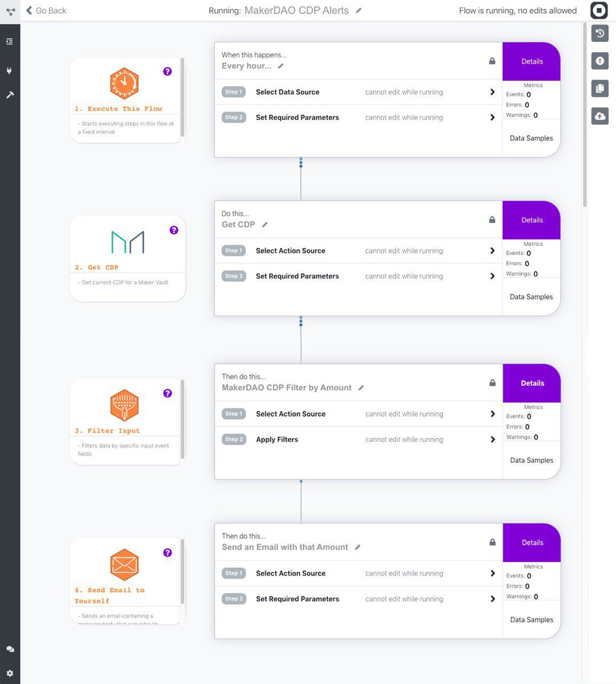Click help question mark on Get CDP tile

point(174,230)
